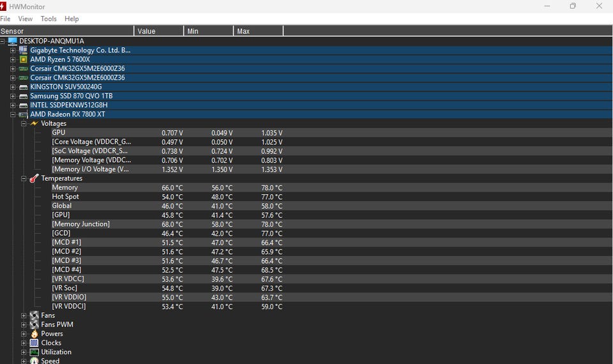Click the INTEL SSDPEKNW512G8H drive icon
This screenshot has height=364, width=613.
pyautogui.click(x=23, y=105)
